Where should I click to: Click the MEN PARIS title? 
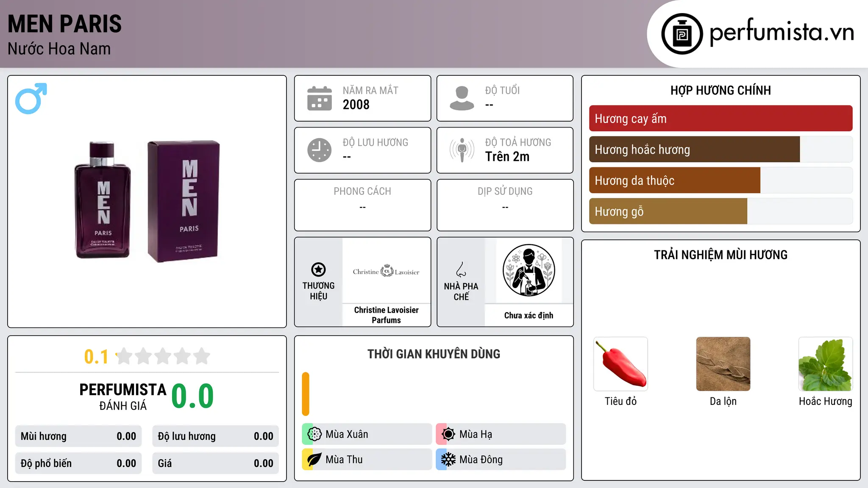pyautogui.click(x=65, y=24)
